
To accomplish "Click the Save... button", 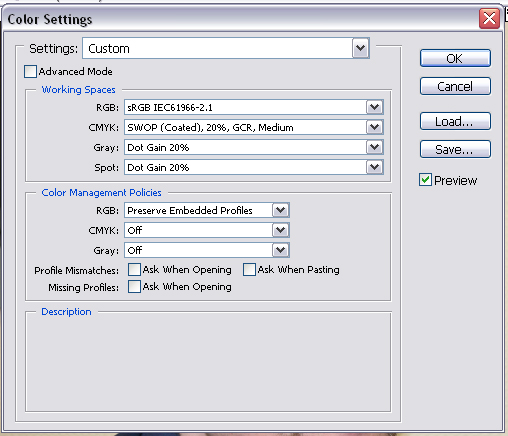I will pos(455,149).
